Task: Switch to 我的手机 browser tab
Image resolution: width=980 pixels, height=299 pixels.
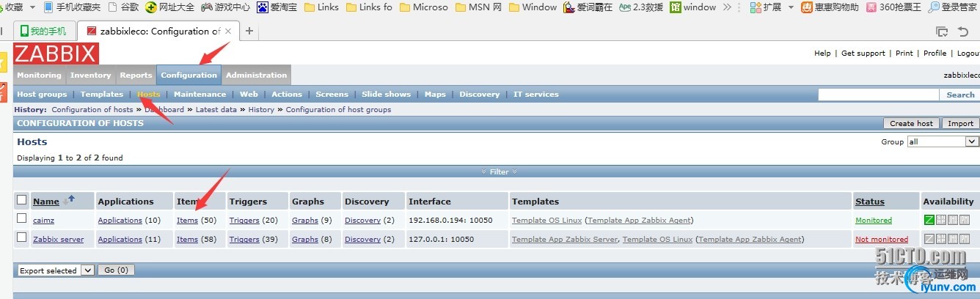Action: [x=43, y=32]
